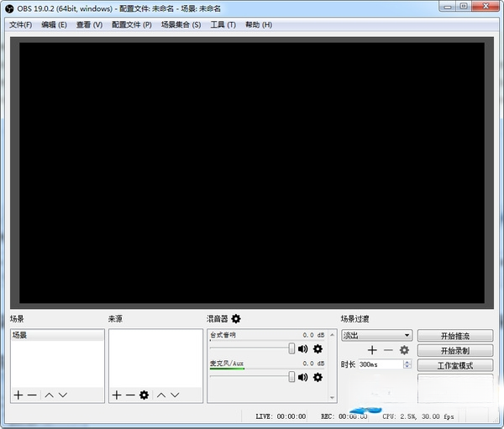
Task: Add a new source in 来源 panel
Action: tap(117, 395)
